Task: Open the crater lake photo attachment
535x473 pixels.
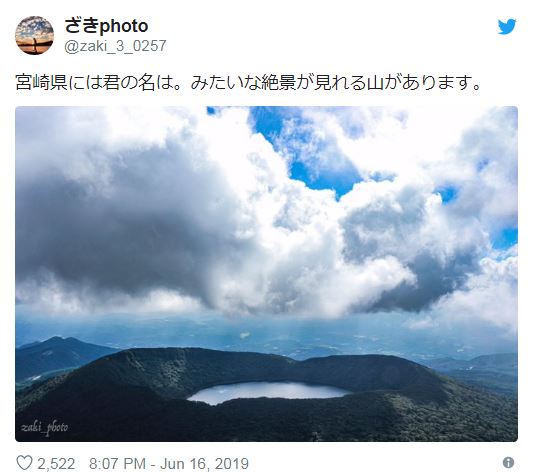Action: point(266,274)
